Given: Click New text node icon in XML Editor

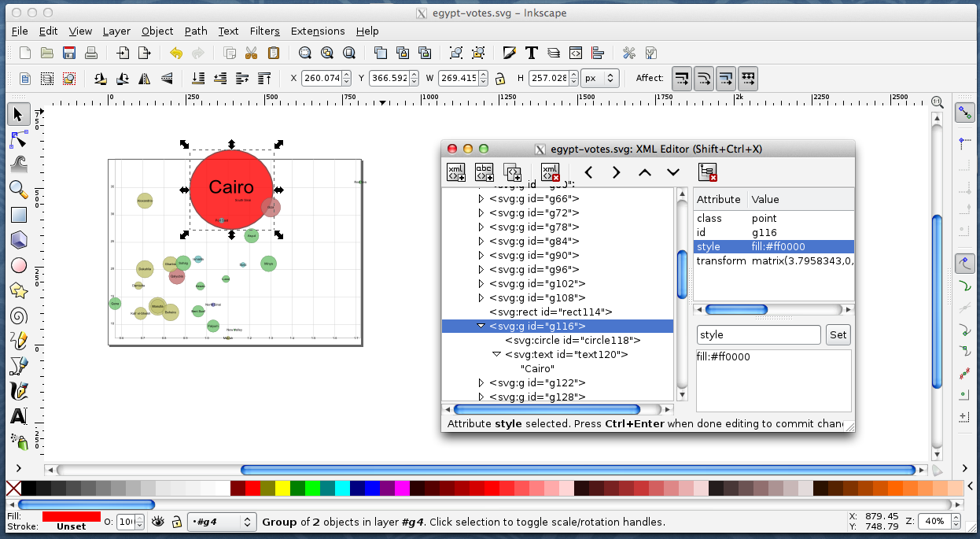Looking at the screenshot, I should (484, 172).
